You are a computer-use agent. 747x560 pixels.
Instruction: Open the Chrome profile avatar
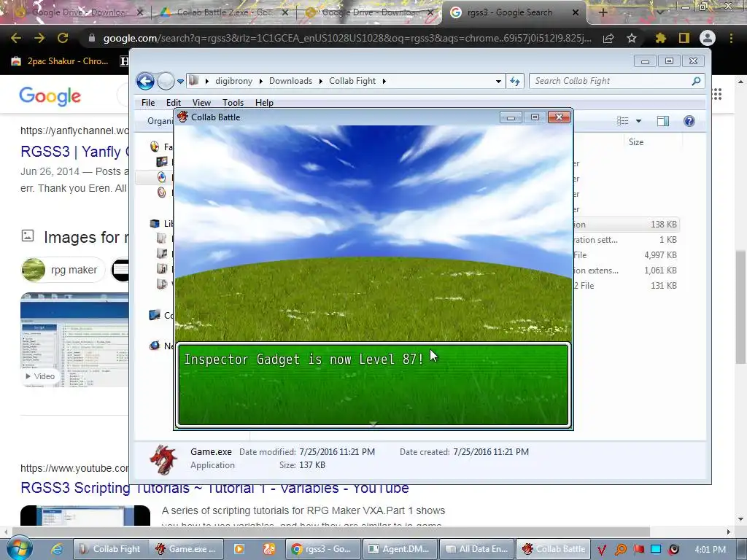(x=708, y=38)
